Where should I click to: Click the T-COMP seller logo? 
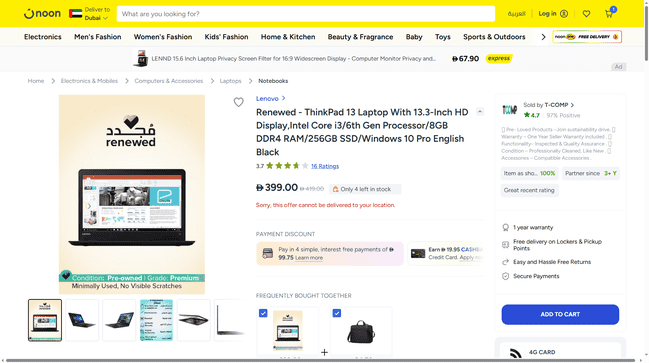510,110
